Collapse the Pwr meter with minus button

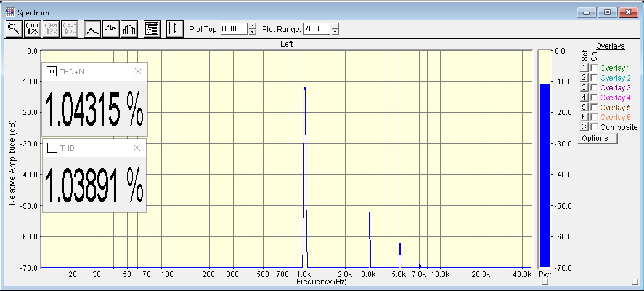click(545, 282)
